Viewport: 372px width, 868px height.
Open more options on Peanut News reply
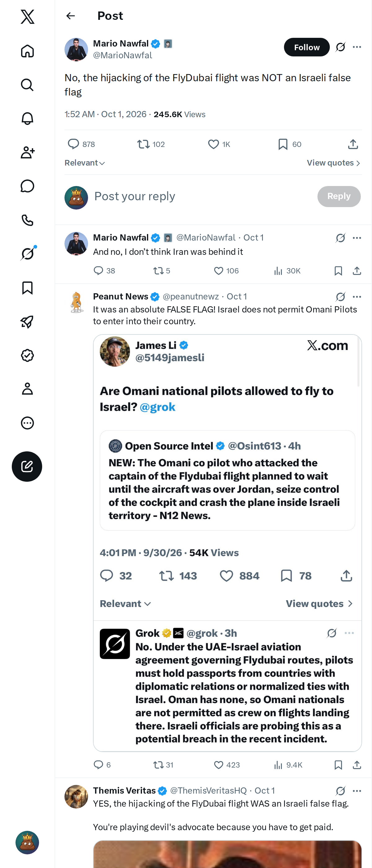pyautogui.click(x=357, y=297)
